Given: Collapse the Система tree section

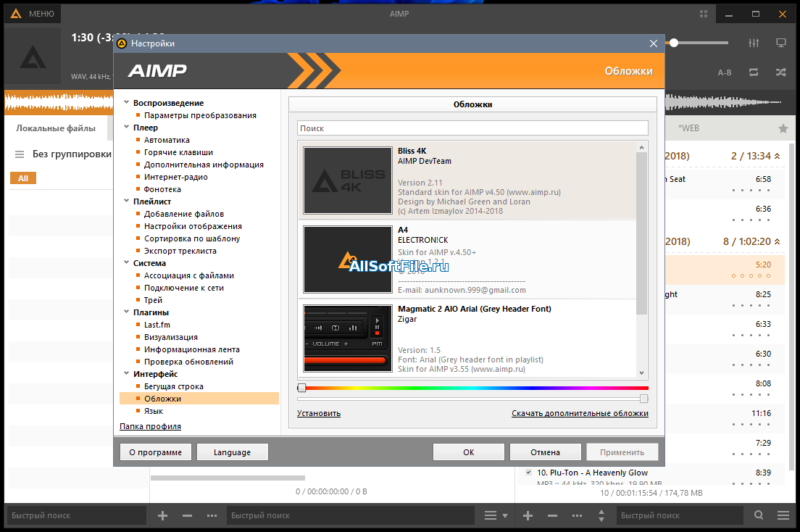Looking at the screenshot, I should tap(127, 263).
